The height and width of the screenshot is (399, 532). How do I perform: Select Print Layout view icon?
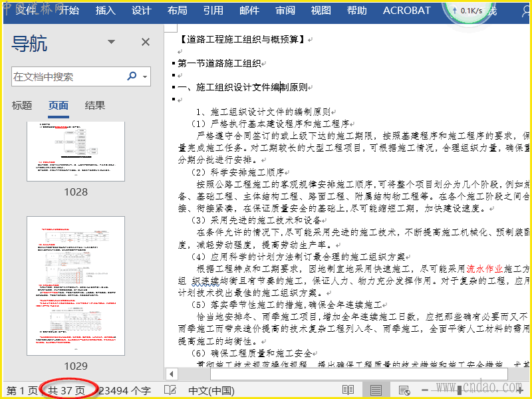point(376,390)
